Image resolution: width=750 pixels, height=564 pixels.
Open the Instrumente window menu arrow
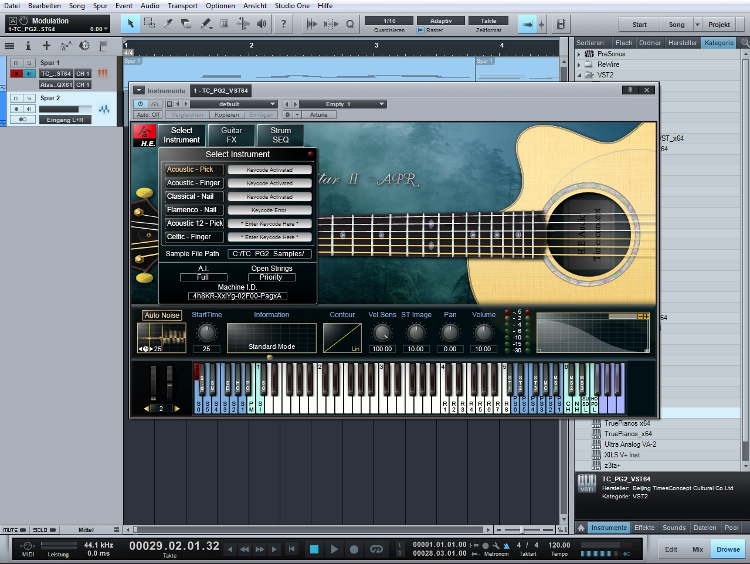click(x=138, y=90)
